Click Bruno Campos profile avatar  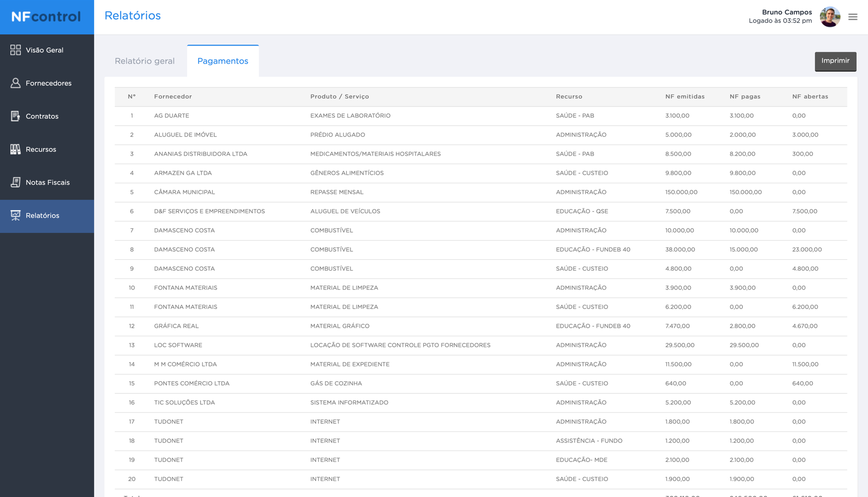(x=830, y=17)
